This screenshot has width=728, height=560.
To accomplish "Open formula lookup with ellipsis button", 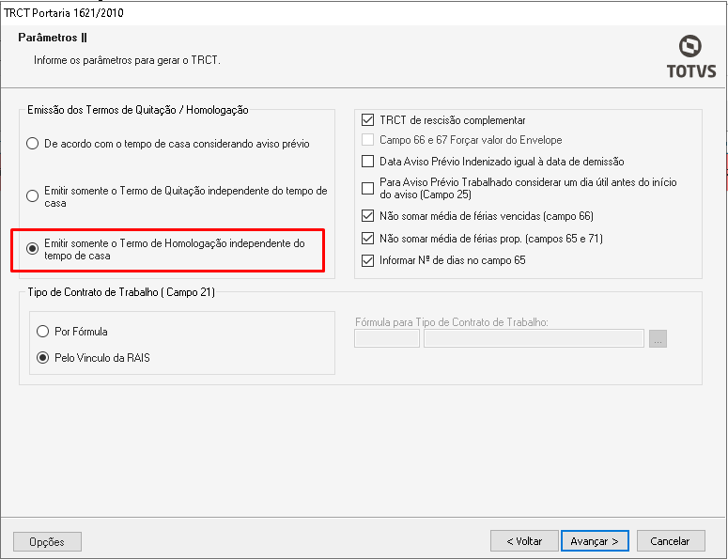I will click(x=658, y=338).
